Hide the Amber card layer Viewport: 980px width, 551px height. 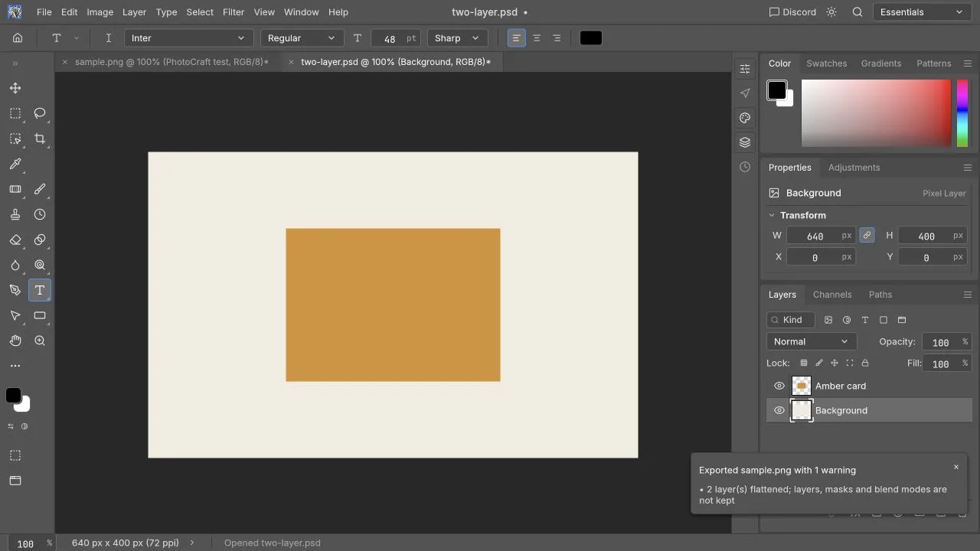[779, 386]
